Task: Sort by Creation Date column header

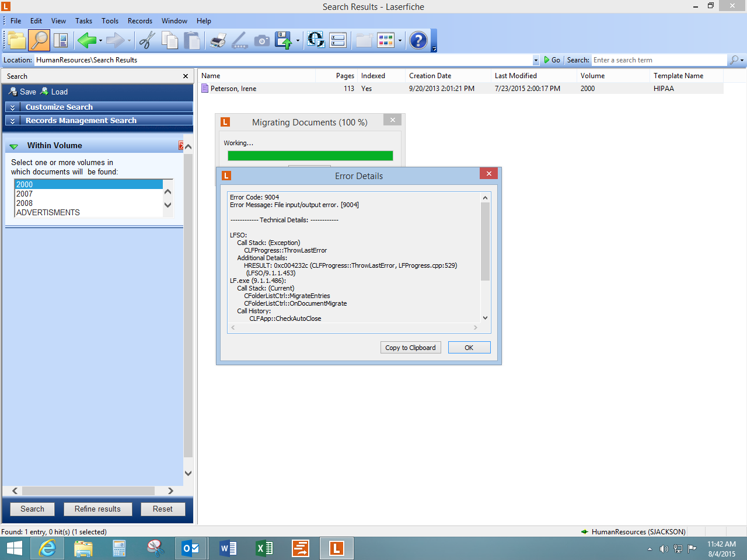Action: (448, 76)
